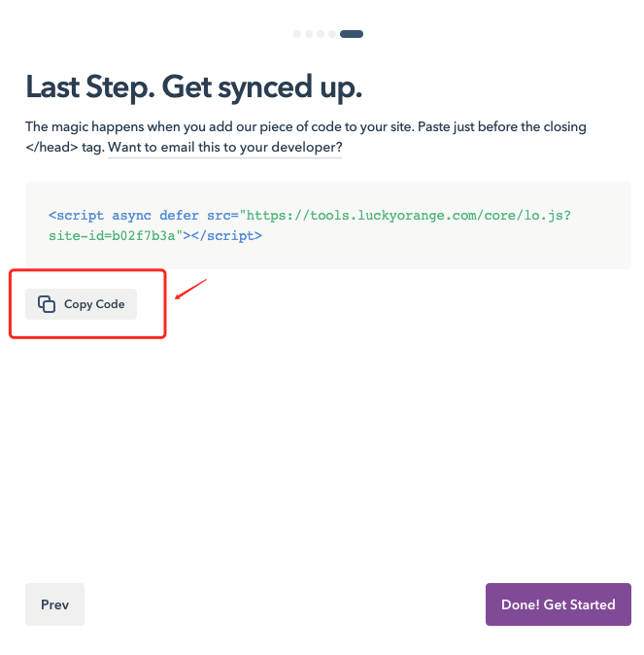Click the async attribute in the code
This screenshot has width=644, height=655.
tap(131, 215)
